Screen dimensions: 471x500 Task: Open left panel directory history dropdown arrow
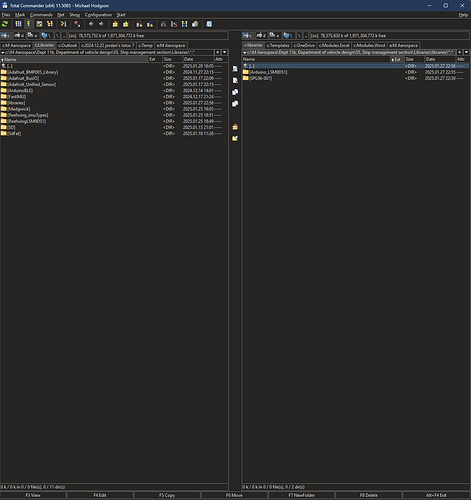[224, 52]
